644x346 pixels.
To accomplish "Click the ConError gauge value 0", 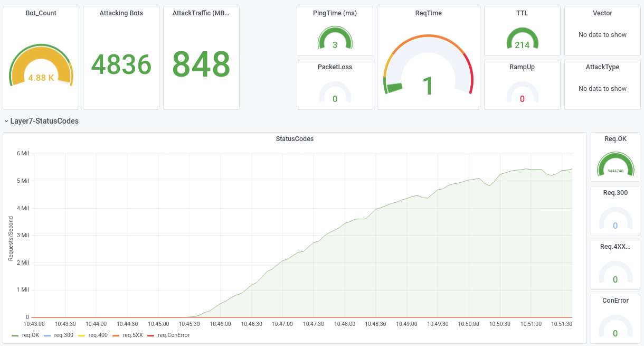I will (615, 334).
